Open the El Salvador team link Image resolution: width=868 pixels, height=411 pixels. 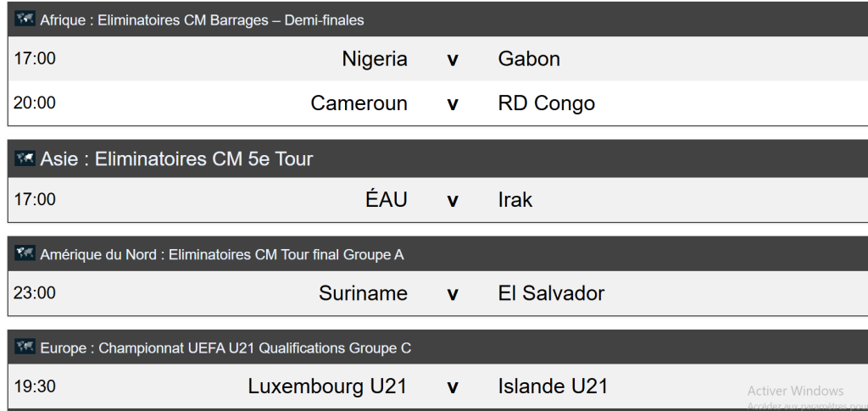(x=551, y=294)
